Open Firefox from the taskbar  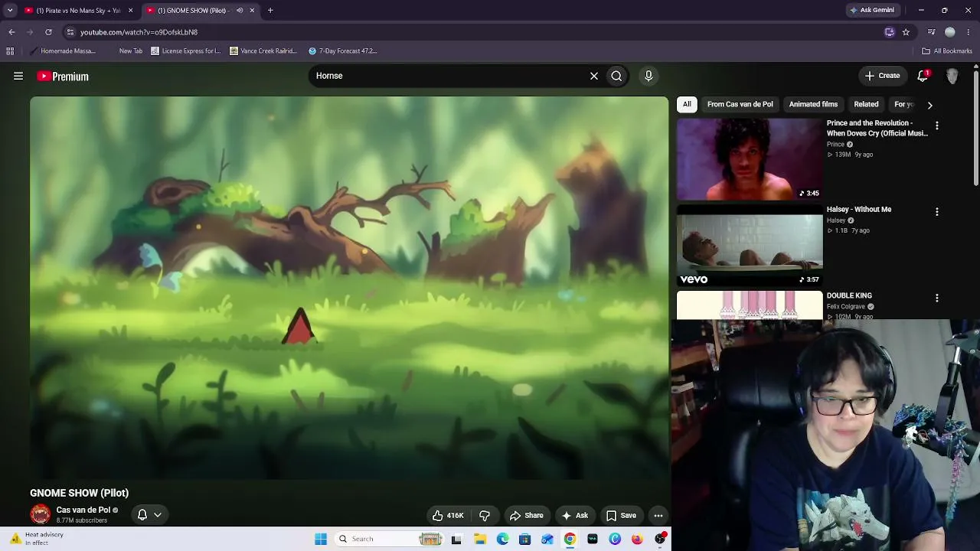pyautogui.click(x=637, y=539)
